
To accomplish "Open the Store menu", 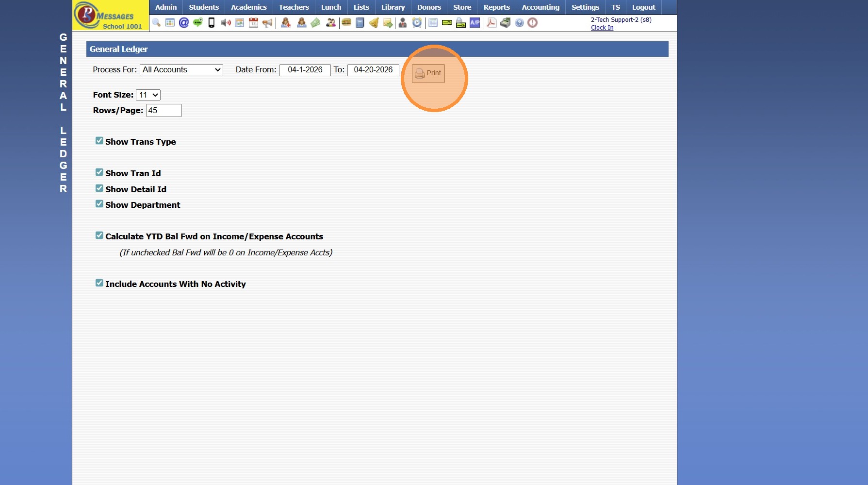I will [462, 7].
